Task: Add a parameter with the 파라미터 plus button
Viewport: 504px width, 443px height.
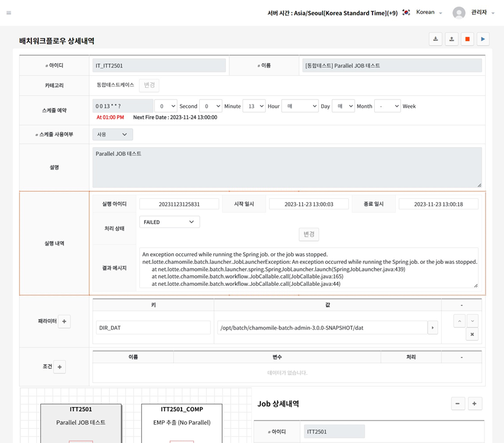Action: (x=64, y=321)
